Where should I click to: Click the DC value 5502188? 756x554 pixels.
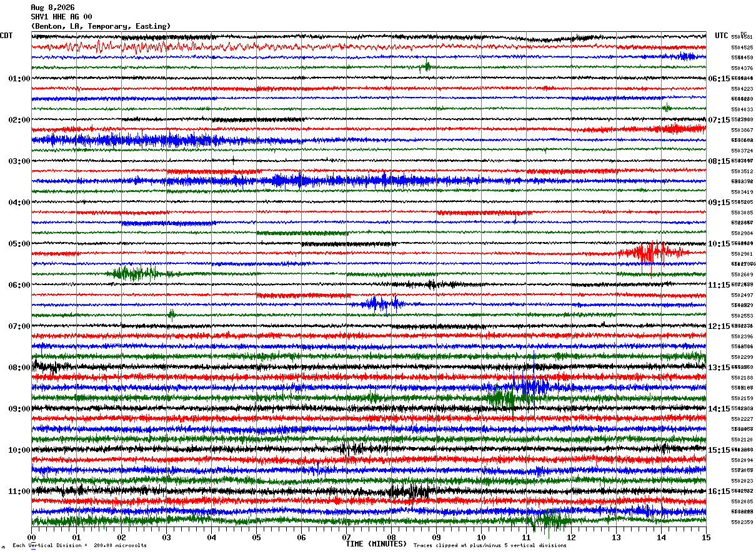coord(742,378)
